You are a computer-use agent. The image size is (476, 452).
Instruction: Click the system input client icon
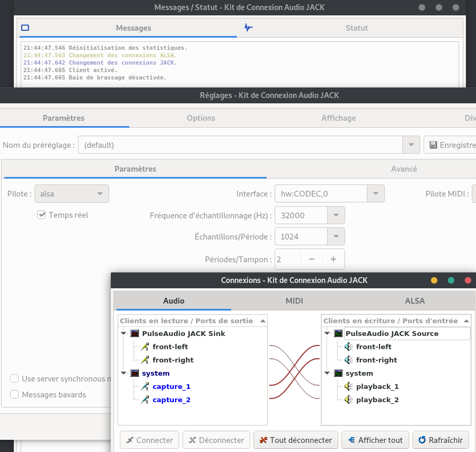point(338,373)
